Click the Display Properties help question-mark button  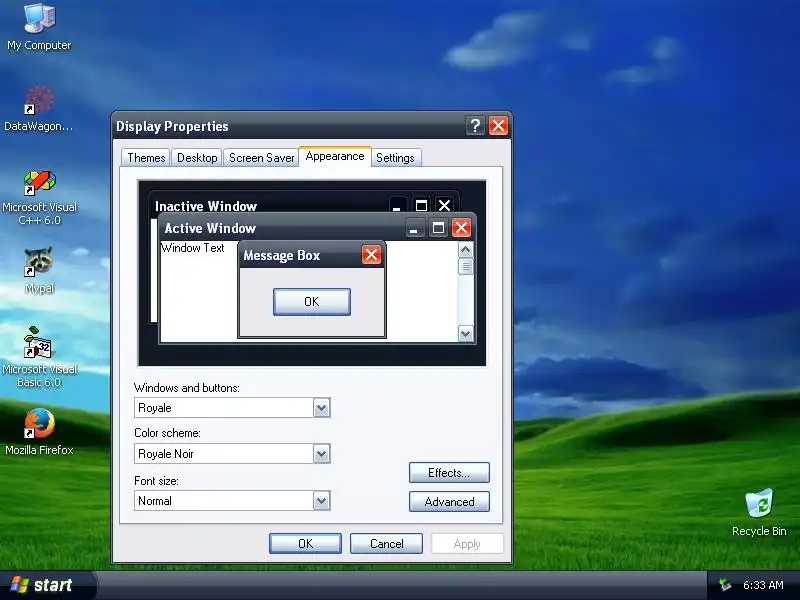[475, 126]
